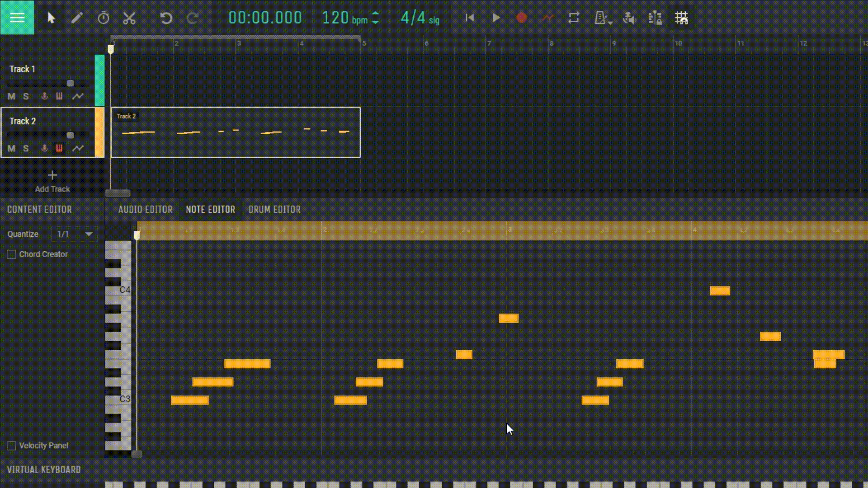Adjust the BPM tempo stepper
Image resolution: width=868 pixels, height=488 pixels.
pos(376,18)
